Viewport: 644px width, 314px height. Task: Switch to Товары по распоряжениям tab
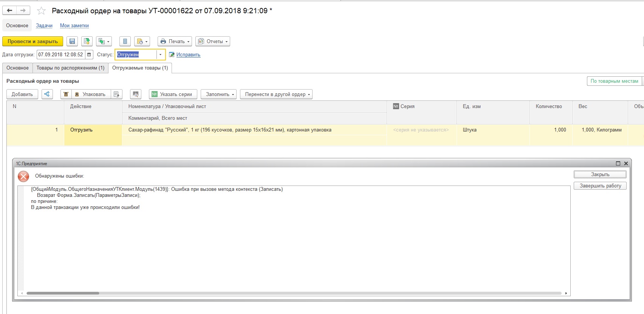click(x=70, y=68)
